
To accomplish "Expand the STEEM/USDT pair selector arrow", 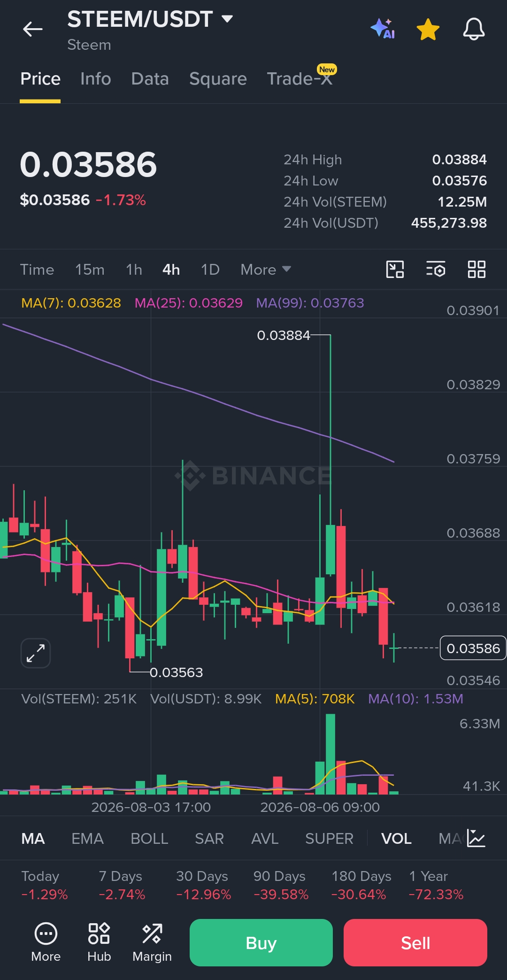I will click(x=227, y=19).
